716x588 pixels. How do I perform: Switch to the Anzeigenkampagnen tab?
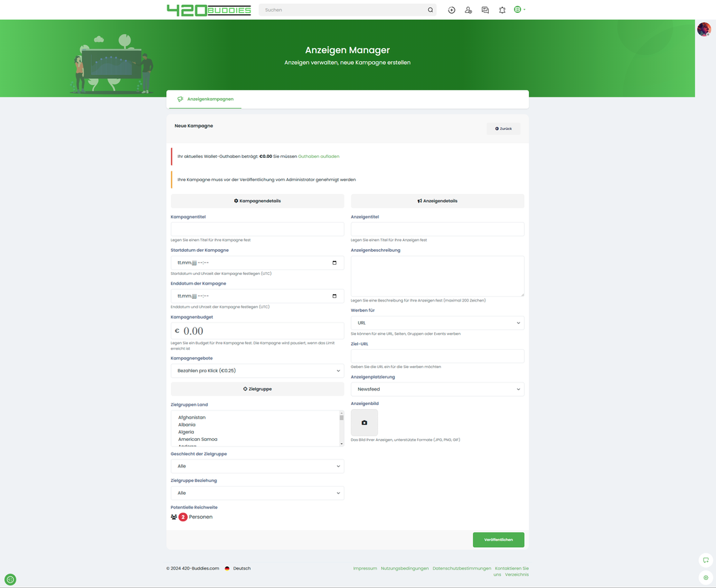click(205, 99)
